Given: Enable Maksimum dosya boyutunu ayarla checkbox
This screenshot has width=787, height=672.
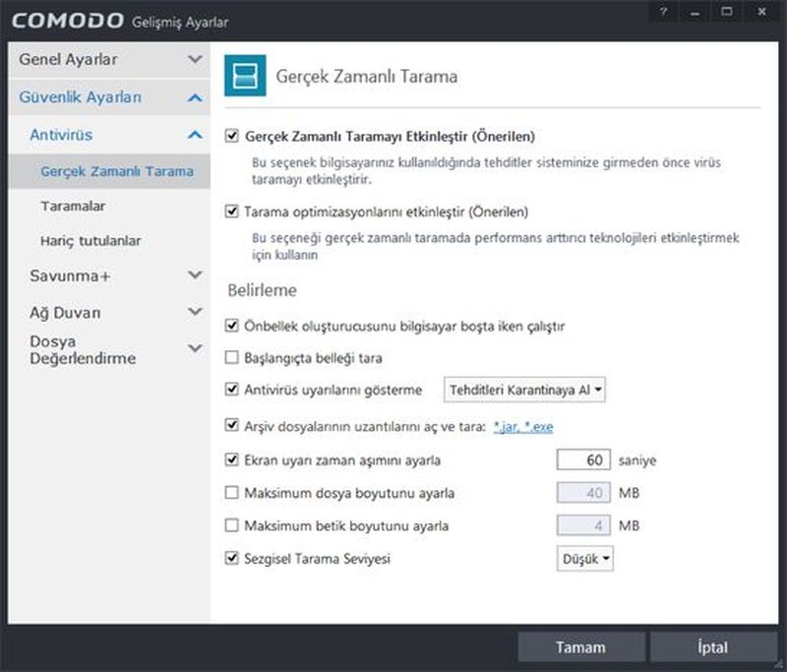Looking at the screenshot, I should point(232,493).
